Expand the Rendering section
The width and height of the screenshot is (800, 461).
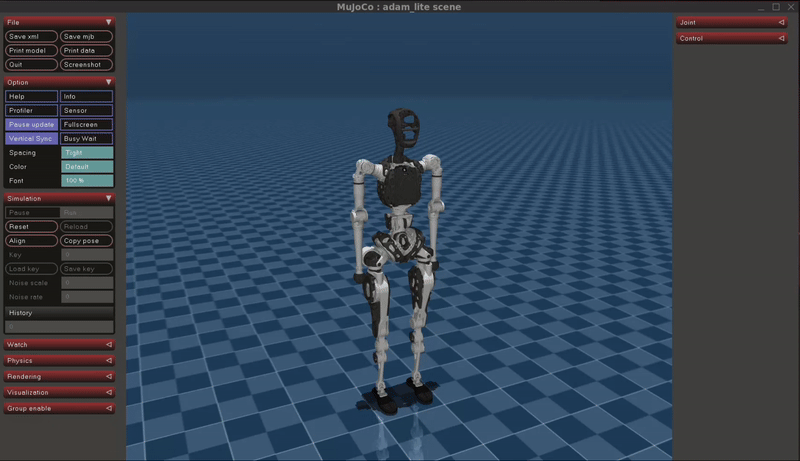coord(59,376)
